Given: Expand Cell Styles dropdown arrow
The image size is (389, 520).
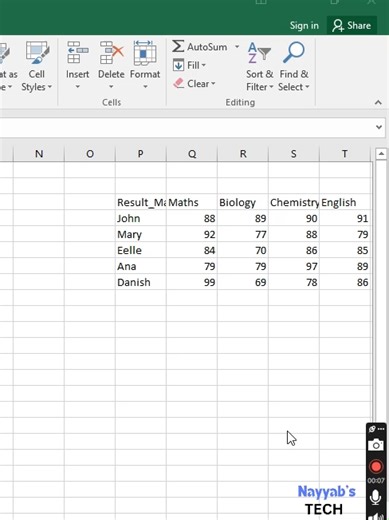Looking at the screenshot, I should click(x=50, y=87).
